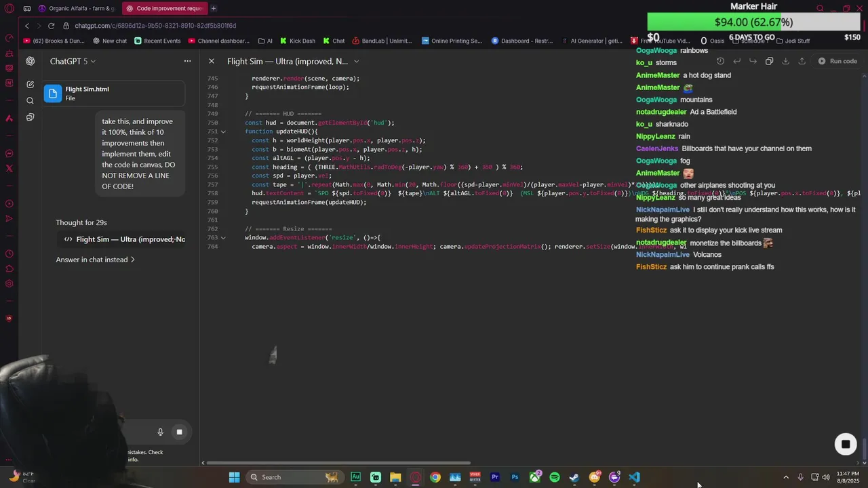Select the Code improvement request tab
The width and height of the screenshot is (868, 488).
tap(164, 8)
